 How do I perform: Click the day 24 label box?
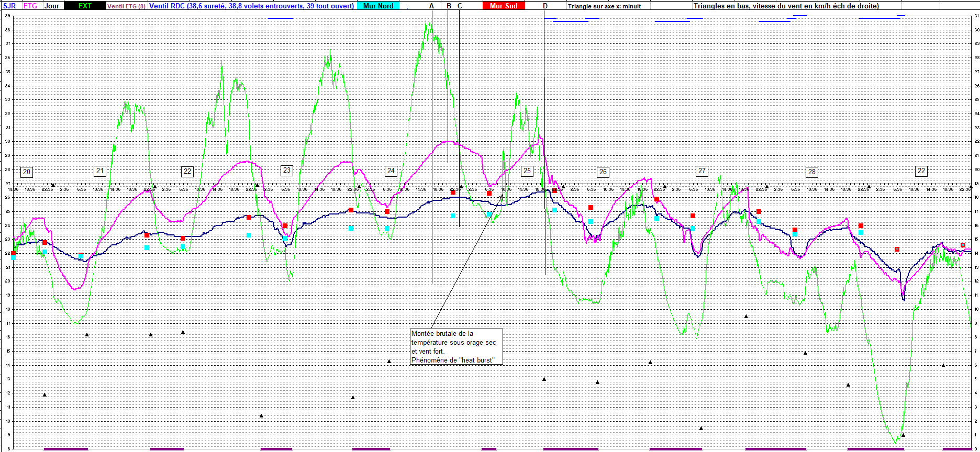point(391,171)
